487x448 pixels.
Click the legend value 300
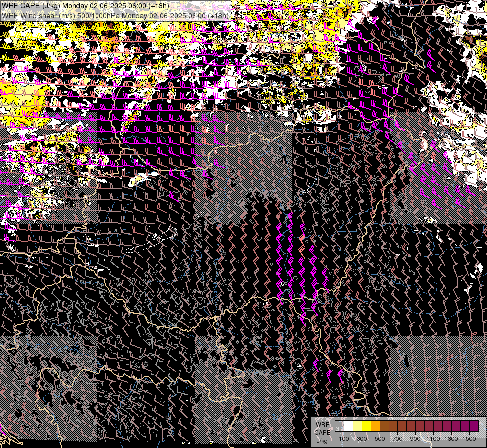pos(362,439)
